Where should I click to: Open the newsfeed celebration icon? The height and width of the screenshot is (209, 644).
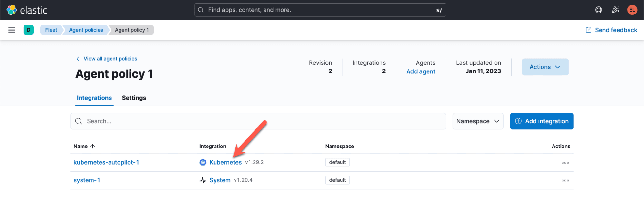pos(615,10)
